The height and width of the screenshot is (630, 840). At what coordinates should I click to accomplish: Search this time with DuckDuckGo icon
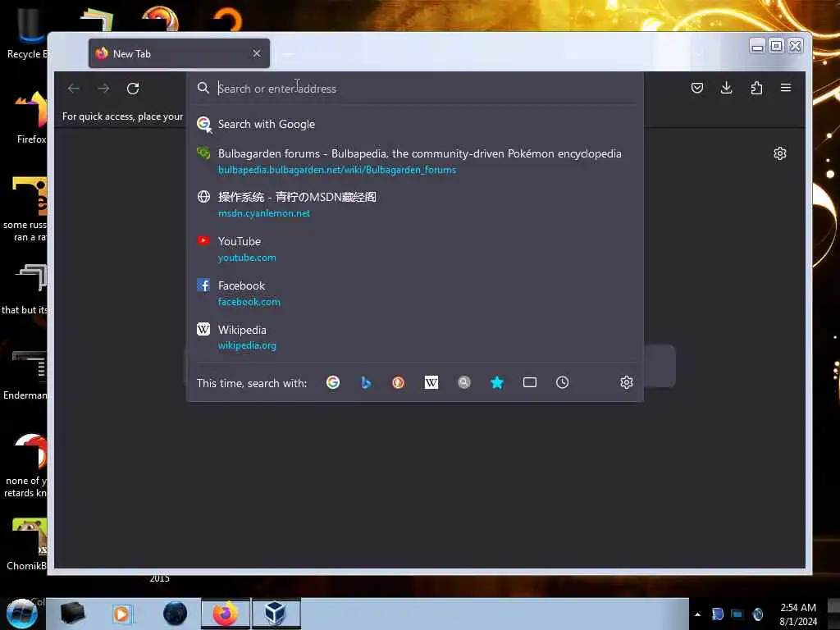(x=398, y=382)
